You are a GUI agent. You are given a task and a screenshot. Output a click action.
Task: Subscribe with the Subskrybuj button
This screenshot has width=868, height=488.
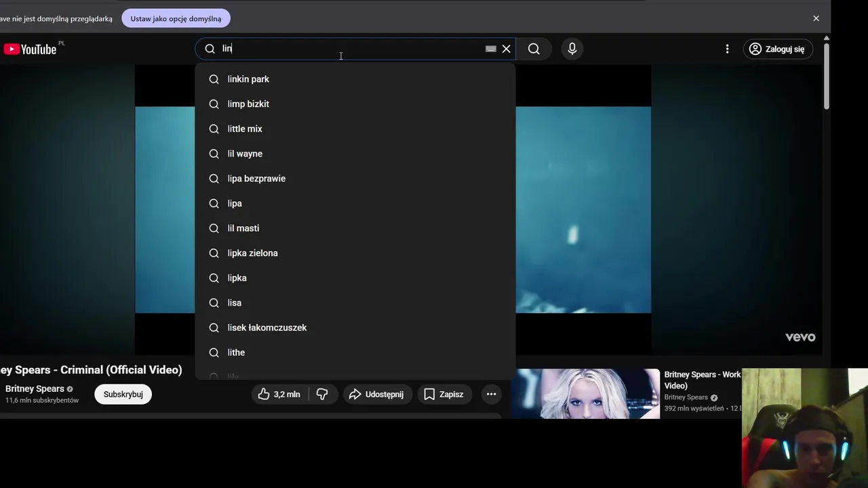123,394
